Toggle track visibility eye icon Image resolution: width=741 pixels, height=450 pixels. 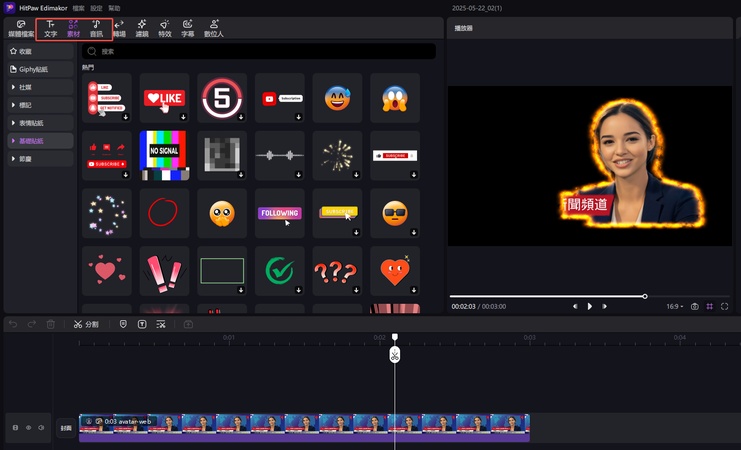point(28,428)
